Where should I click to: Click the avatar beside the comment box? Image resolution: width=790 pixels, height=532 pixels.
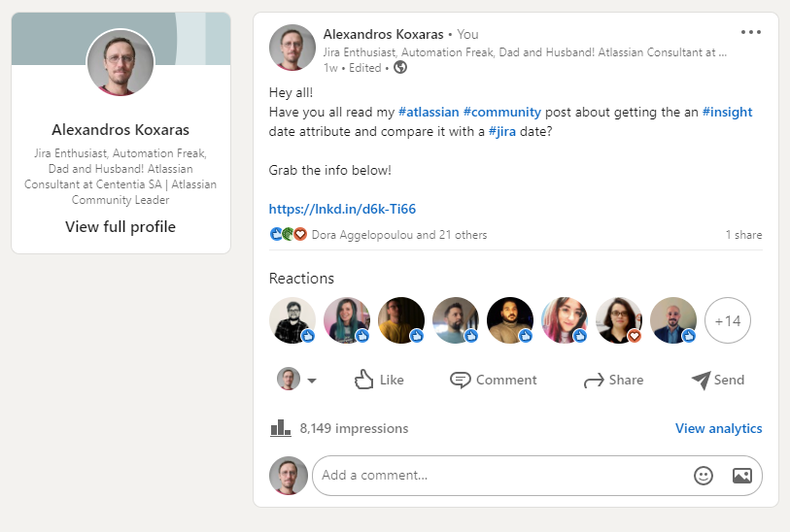pyautogui.click(x=289, y=476)
